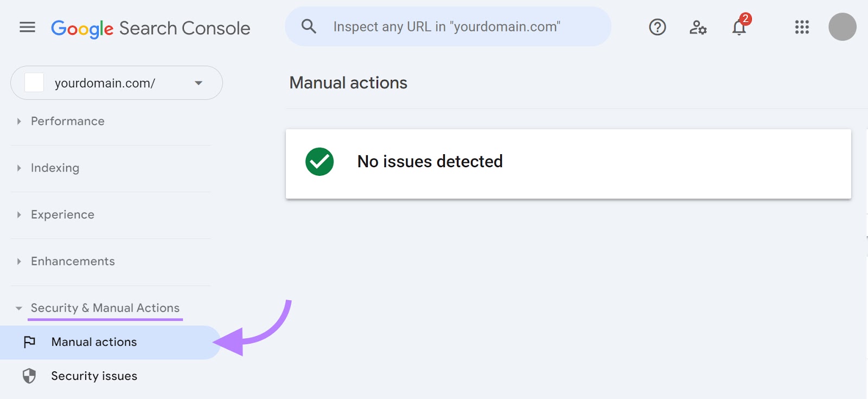Click the green checkmark status icon
Screen dimensions: 868x399
pyautogui.click(x=320, y=161)
